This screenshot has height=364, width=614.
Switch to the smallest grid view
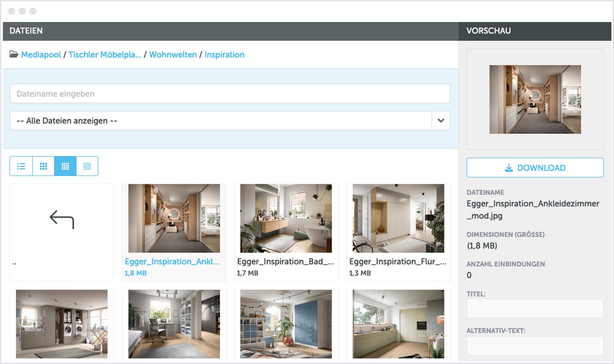tap(87, 166)
